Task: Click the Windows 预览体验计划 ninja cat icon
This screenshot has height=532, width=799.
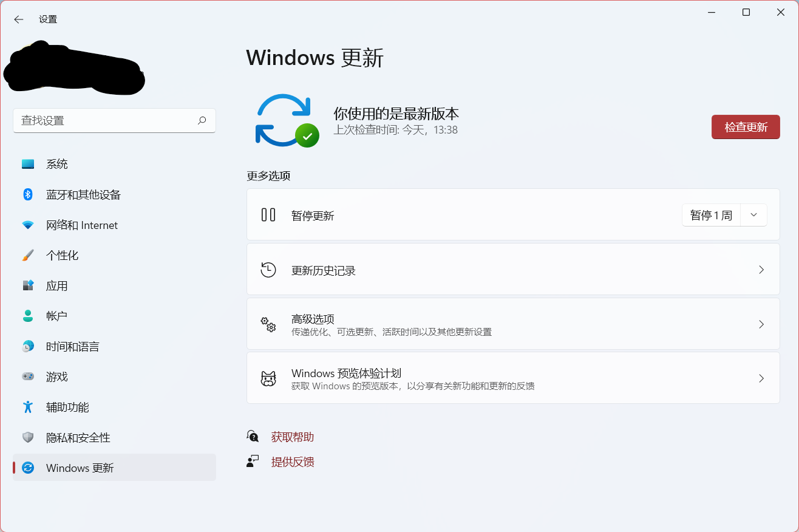Action: [268, 378]
